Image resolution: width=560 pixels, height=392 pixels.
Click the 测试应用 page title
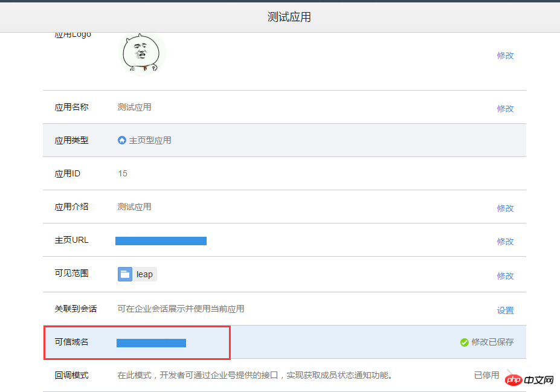(289, 16)
